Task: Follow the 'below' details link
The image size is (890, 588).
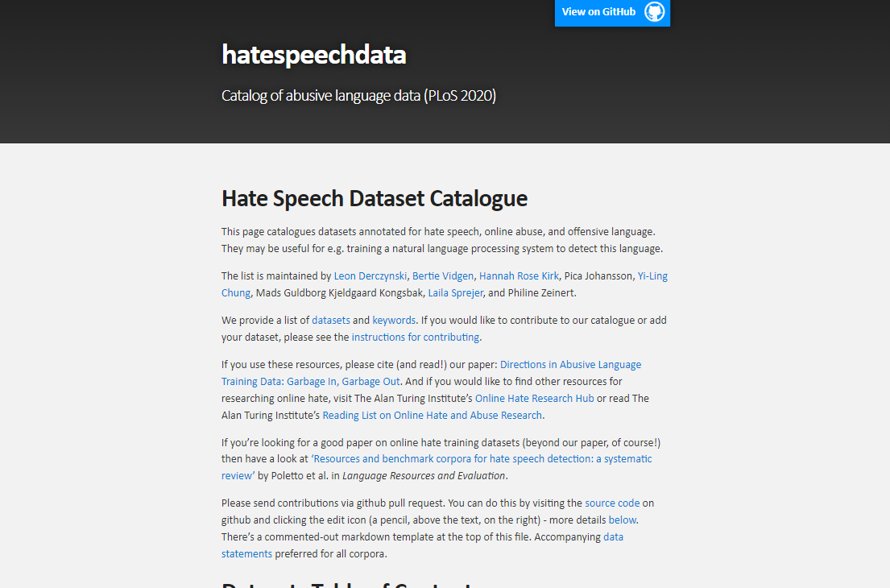Action: [x=623, y=520]
